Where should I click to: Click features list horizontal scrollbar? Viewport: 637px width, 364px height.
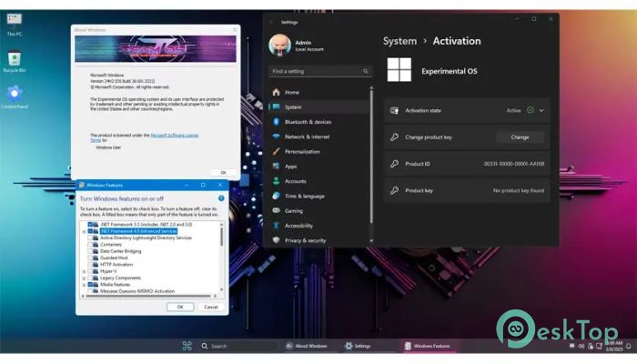(x=148, y=296)
